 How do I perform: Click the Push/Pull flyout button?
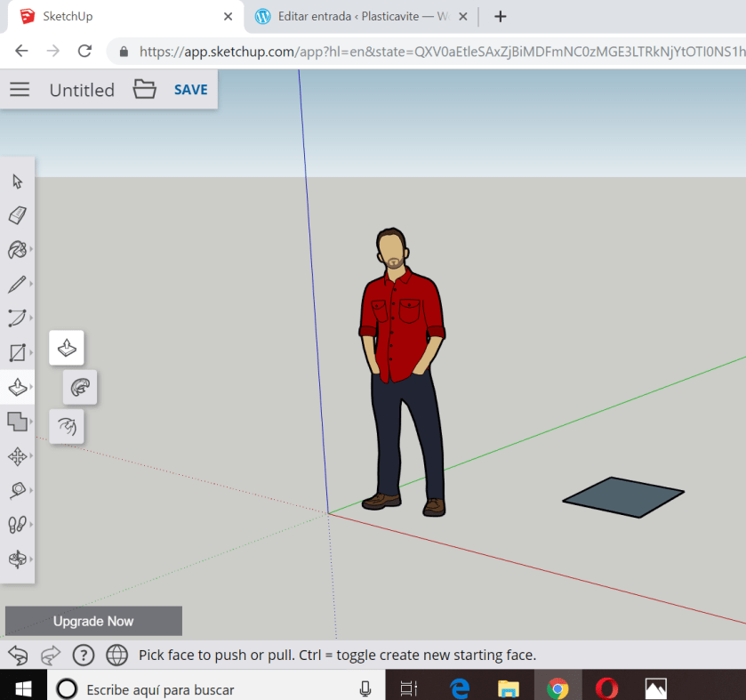[x=67, y=348]
